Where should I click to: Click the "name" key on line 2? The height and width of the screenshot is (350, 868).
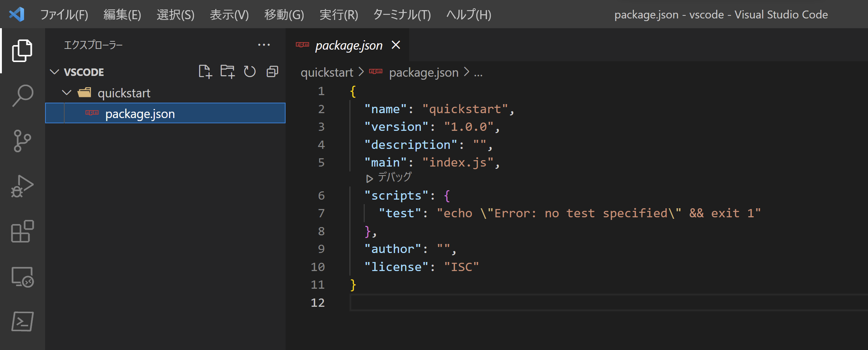(x=386, y=109)
